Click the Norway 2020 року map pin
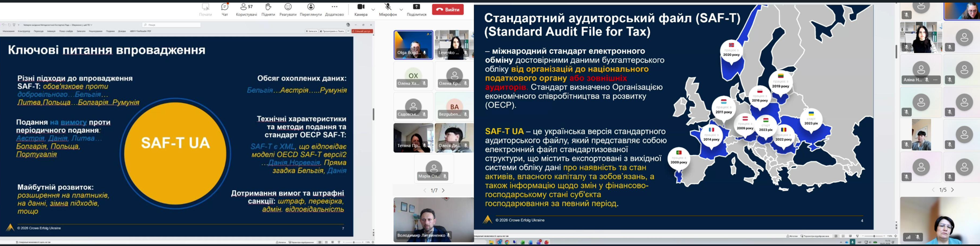The width and height of the screenshot is (980, 246). [731, 51]
